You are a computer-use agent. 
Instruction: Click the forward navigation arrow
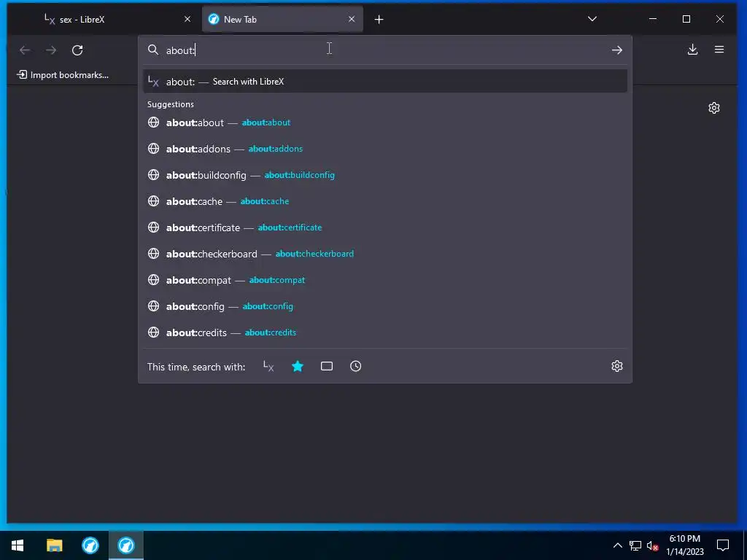pos(51,50)
